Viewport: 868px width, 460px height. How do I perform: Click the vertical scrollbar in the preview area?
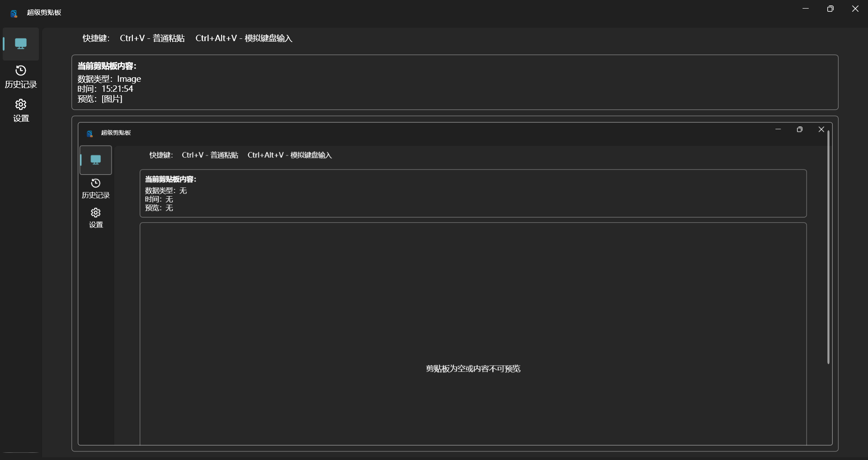(828, 246)
